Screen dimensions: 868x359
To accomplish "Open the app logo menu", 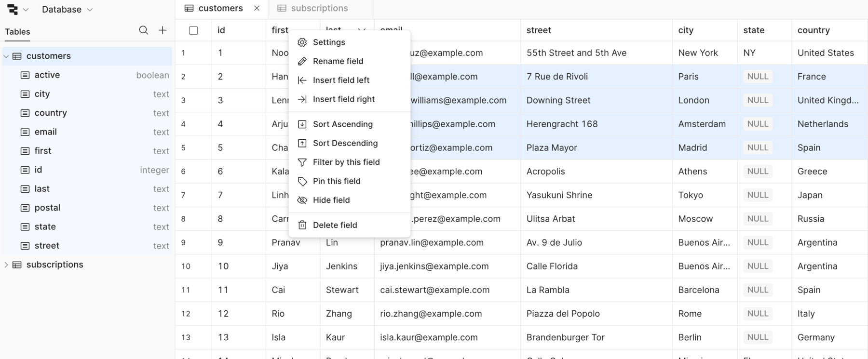I will 18,9.
